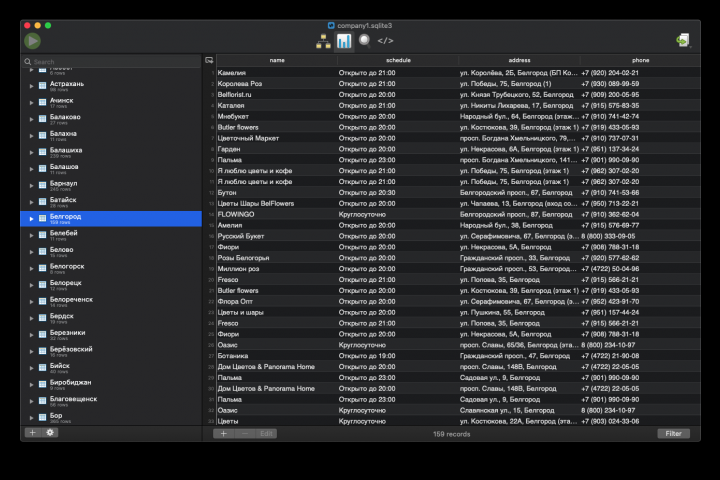Image resolution: width=720 pixels, height=480 pixels.
Task: Expand the Белгород selected table arrow
Action: click(31, 219)
